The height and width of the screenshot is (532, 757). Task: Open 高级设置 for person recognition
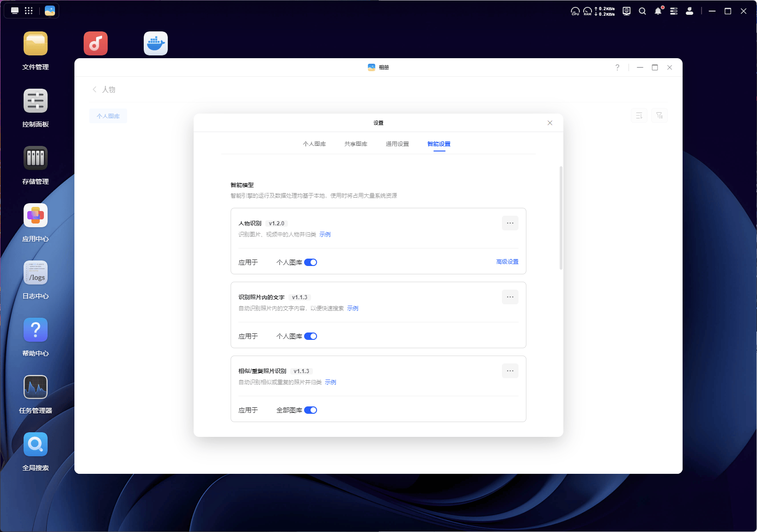click(x=507, y=261)
